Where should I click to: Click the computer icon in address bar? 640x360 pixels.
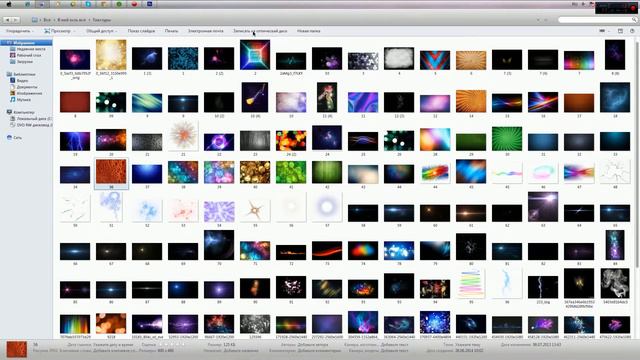coord(35,20)
